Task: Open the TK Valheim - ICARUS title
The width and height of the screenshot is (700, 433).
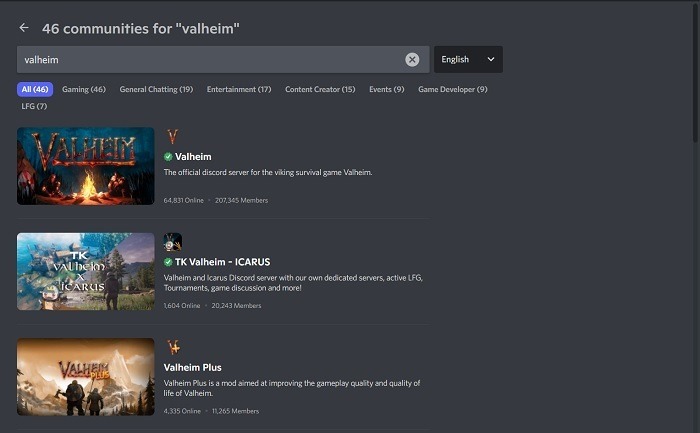Action: tap(222, 262)
